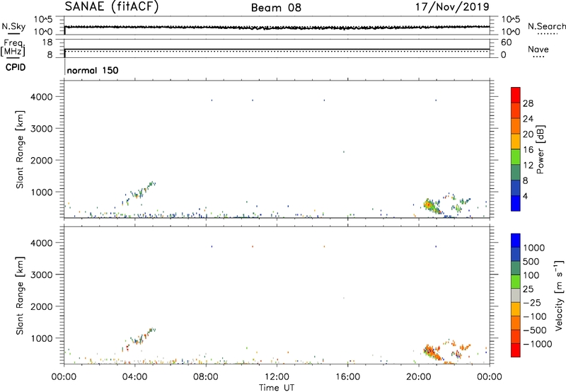Screen dimensions: 566x392
Task: Click the echo cluster near 20:30 in power panel
Action: pos(432,207)
